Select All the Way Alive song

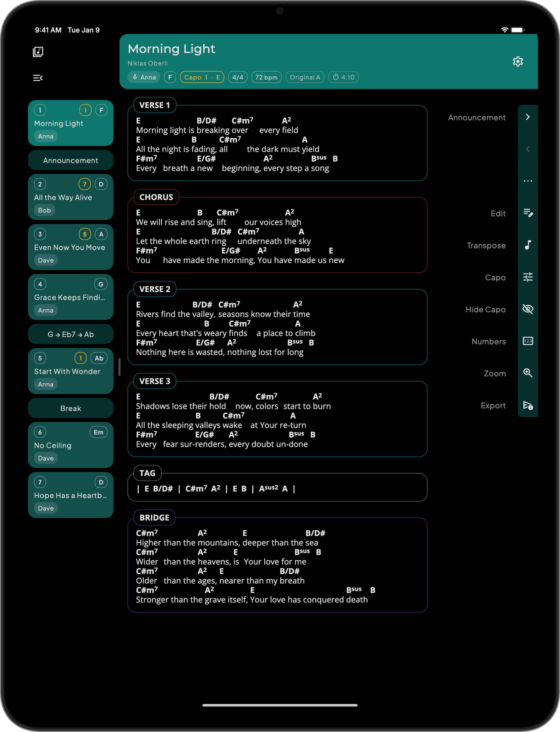tap(71, 197)
